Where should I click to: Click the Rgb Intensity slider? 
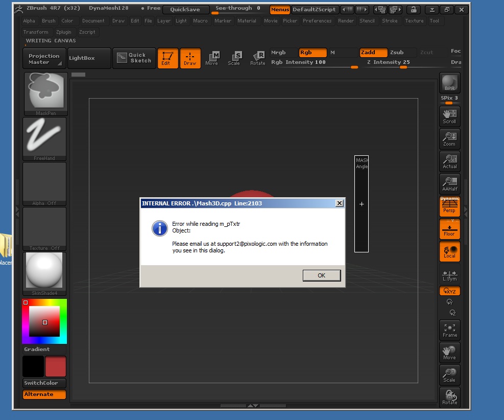[314, 63]
